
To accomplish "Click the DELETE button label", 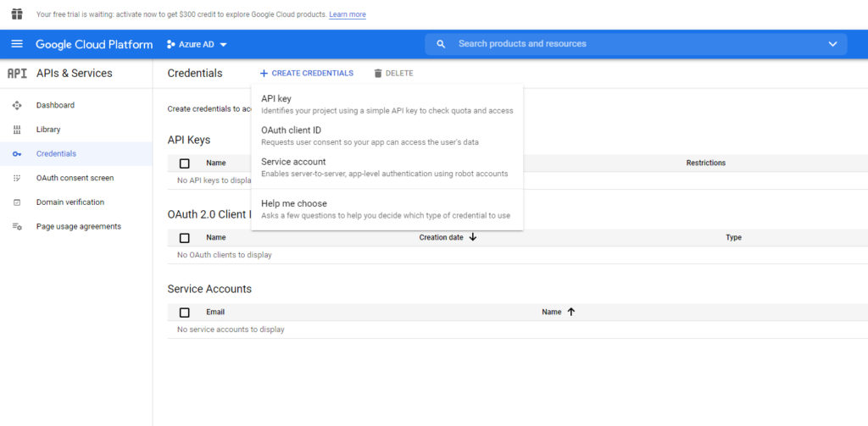I will [399, 73].
